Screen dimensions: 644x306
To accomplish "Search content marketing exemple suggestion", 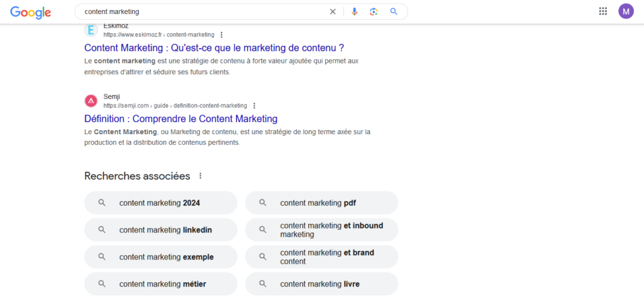I will click(160, 257).
